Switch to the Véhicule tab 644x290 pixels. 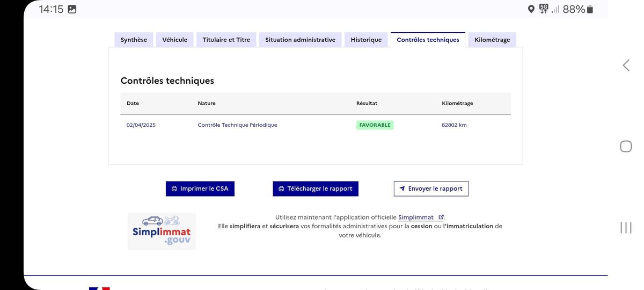(175, 40)
